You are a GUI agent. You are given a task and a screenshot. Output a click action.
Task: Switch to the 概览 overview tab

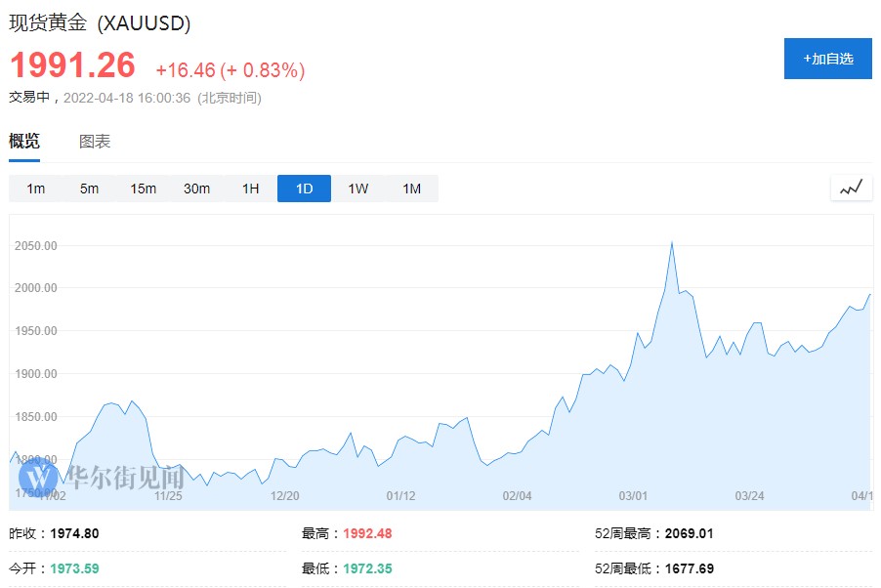24,142
